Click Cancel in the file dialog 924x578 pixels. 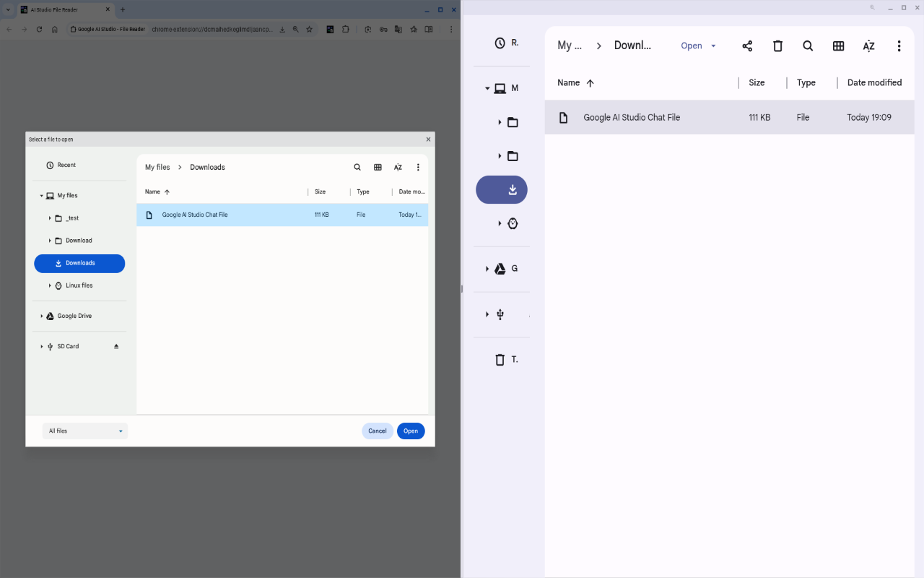[x=378, y=431]
